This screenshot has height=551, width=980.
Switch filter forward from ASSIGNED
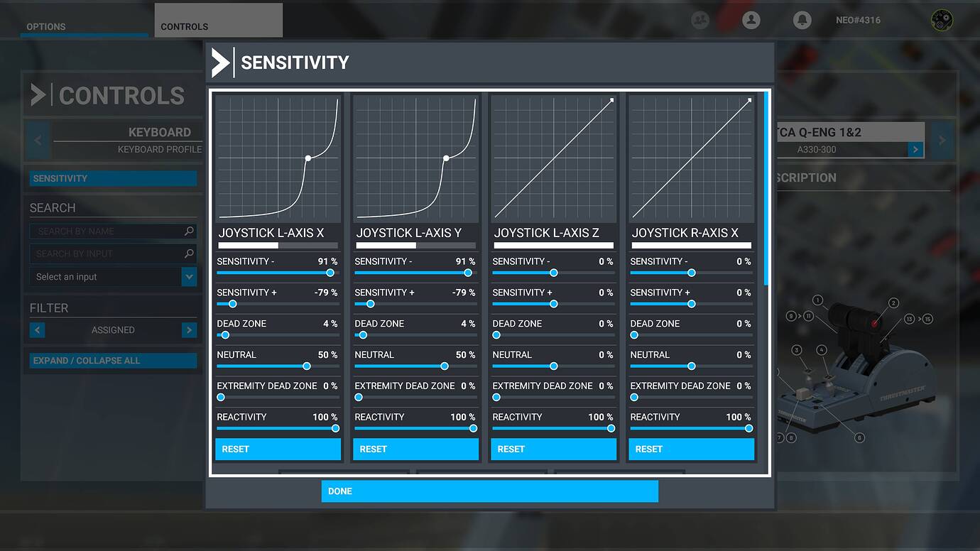[189, 330]
